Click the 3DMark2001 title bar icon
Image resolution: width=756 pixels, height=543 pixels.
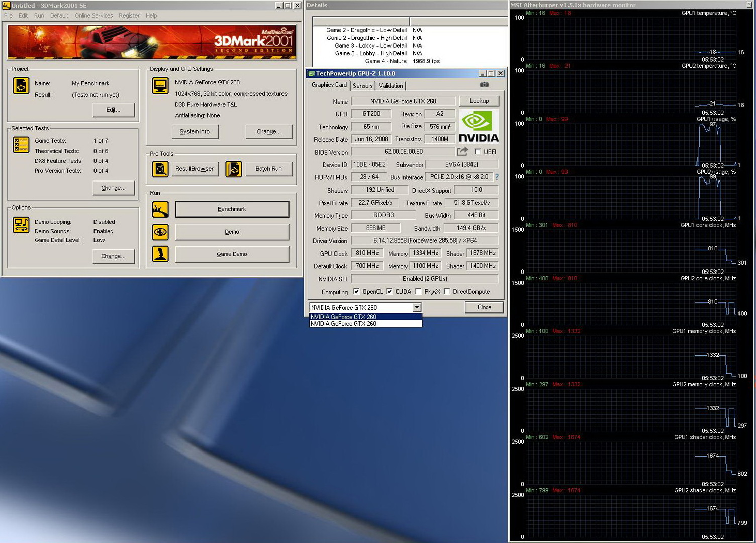tap(6, 5)
